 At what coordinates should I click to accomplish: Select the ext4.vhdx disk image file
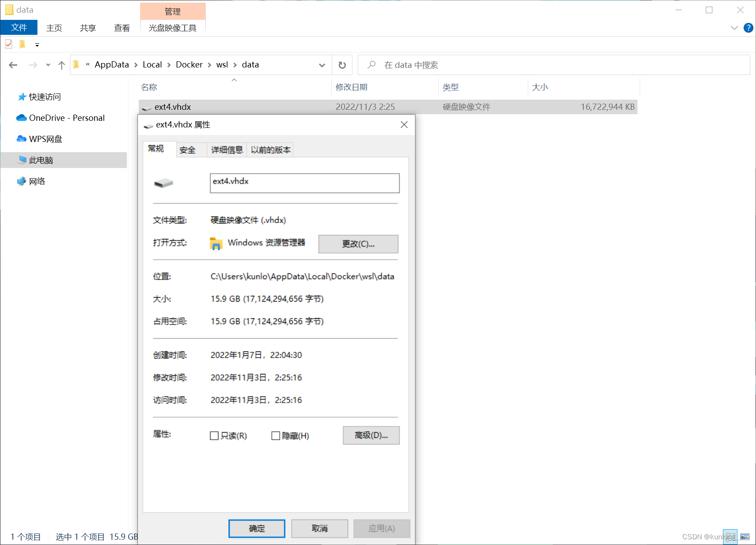[173, 107]
